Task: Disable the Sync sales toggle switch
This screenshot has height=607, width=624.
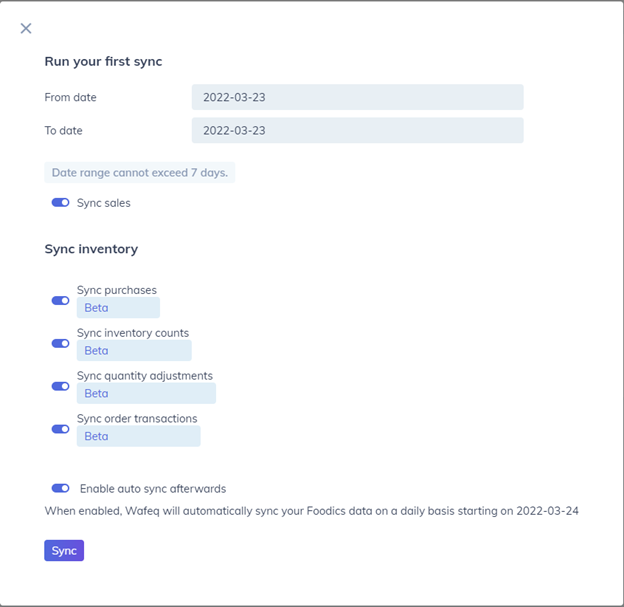Action: 60,203
